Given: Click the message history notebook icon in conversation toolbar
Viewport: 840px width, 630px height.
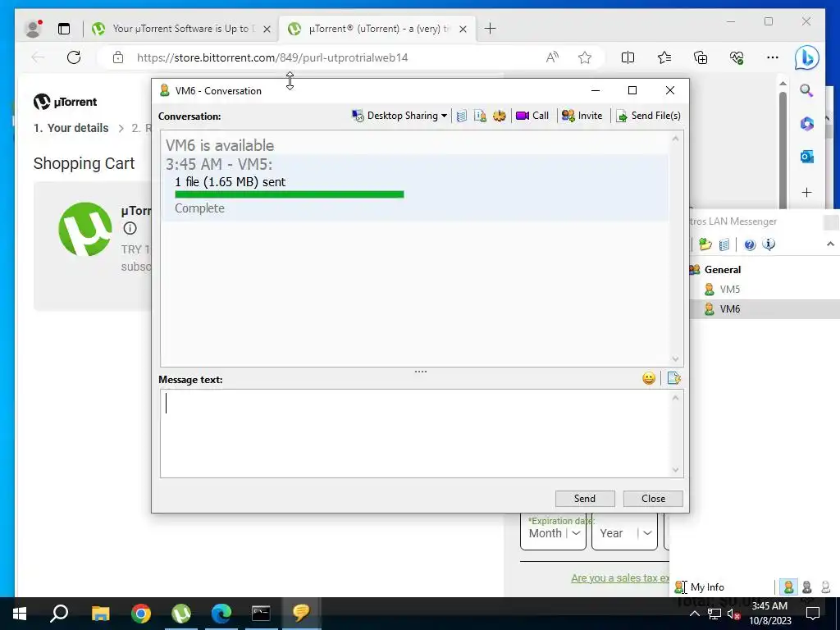Looking at the screenshot, I should tap(462, 116).
